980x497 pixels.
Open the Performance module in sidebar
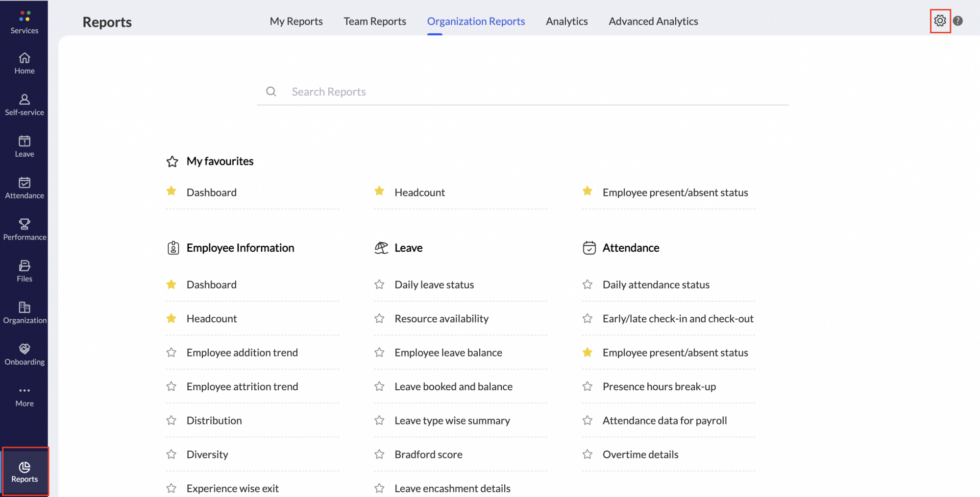(x=24, y=230)
